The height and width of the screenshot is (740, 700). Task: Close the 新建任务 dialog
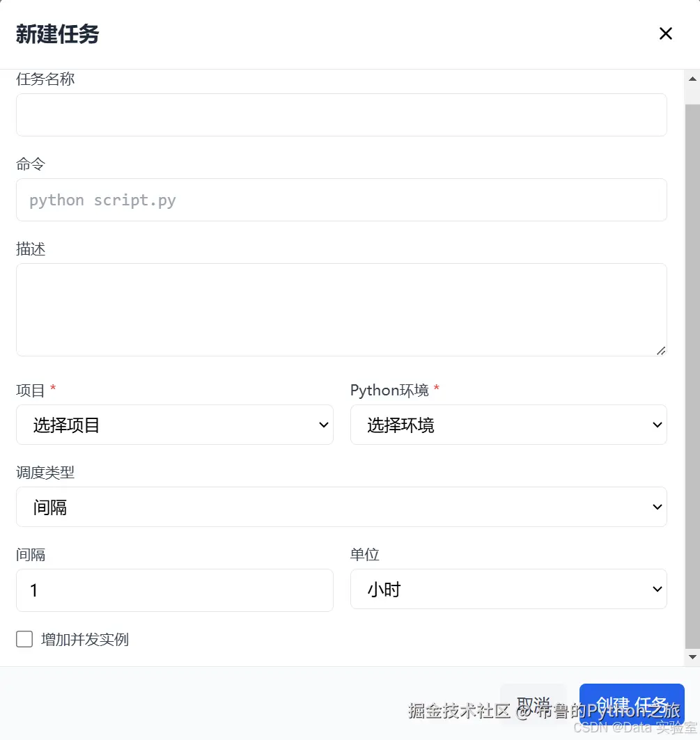665,33
